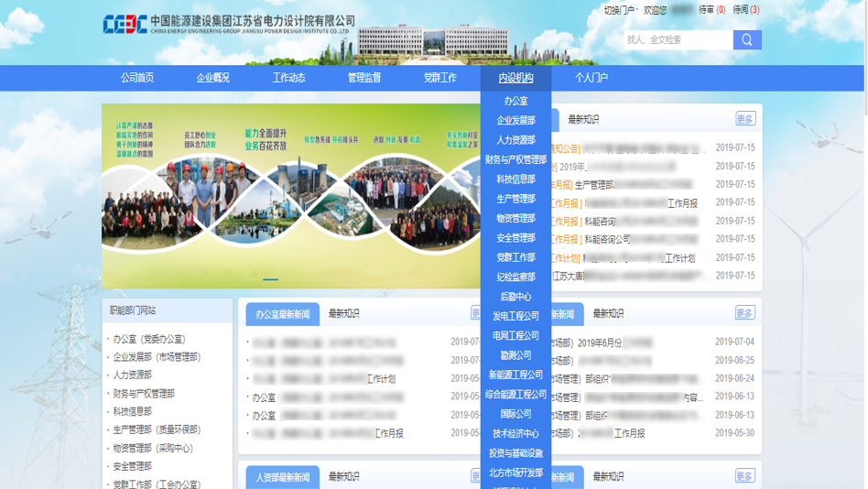Open the 待阅 (3) unread items link
Screen dimensions: 868x489
746,9
